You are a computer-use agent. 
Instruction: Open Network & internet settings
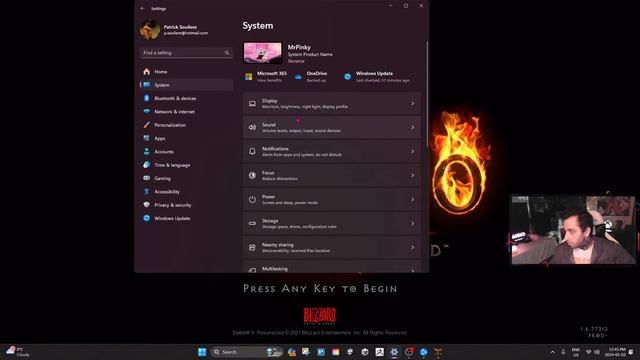click(x=187, y=111)
